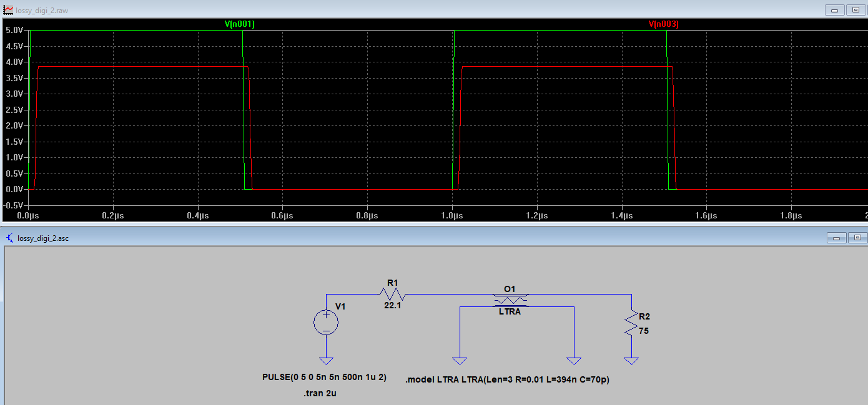Click the ground symbol below V1

[x=325, y=360]
